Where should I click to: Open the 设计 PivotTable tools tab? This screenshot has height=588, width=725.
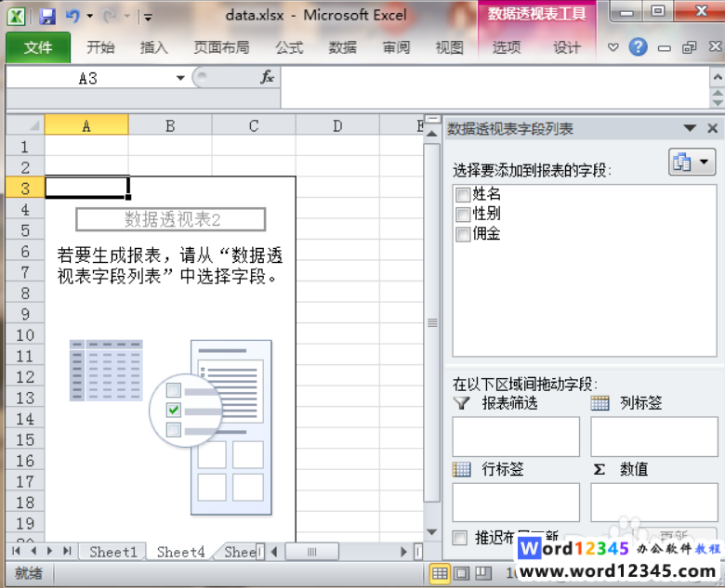(x=567, y=47)
